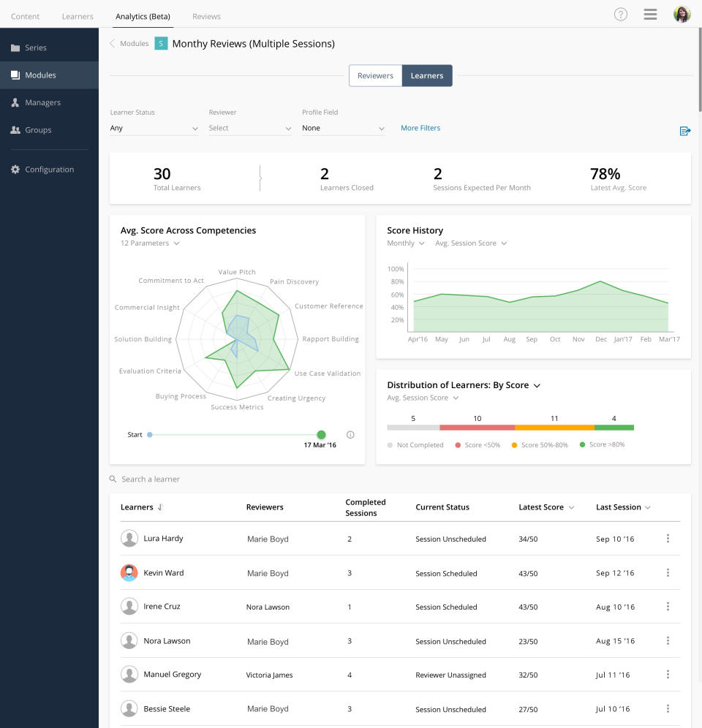This screenshot has height=728, width=702.
Task: Open the Monthly score history dropdown
Action: (406, 243)
